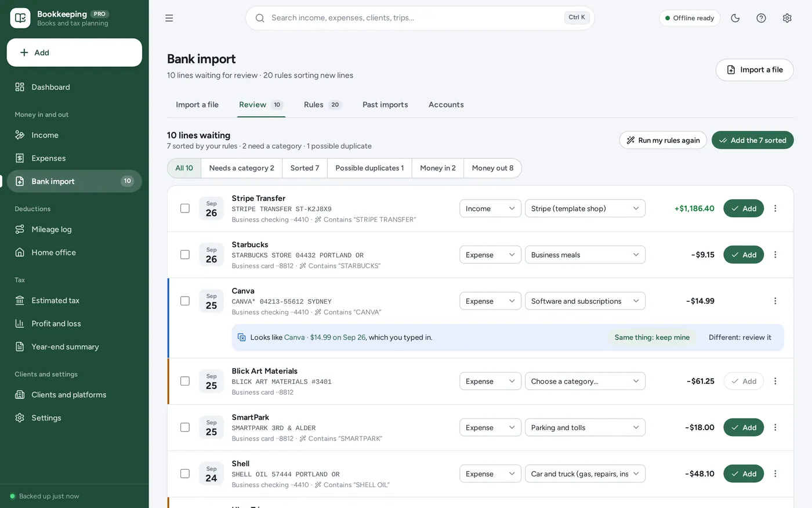Click the Profit and loss chart icon
The width and height of the screenshot is (812, 508).
pos(20,324)
